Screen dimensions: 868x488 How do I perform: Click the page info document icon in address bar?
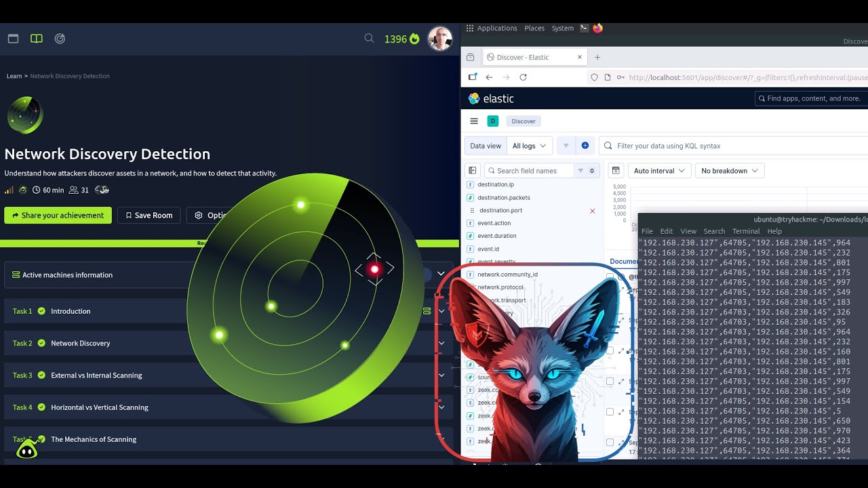[608, 77]
